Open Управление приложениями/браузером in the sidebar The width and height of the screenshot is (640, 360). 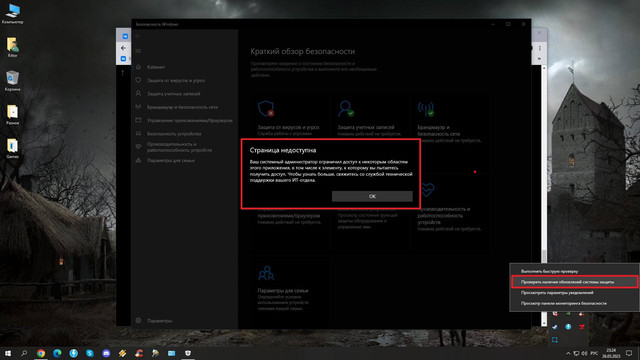click(189, 120)
